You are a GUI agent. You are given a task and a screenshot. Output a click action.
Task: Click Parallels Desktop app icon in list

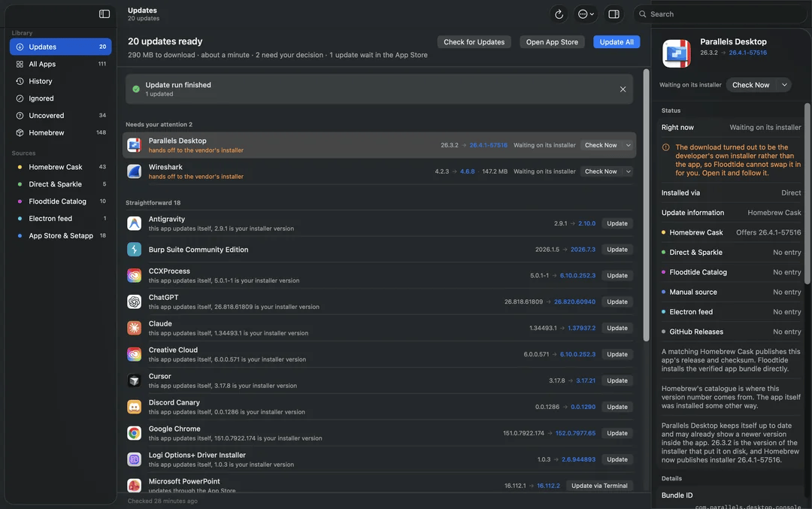coord(134,145)
